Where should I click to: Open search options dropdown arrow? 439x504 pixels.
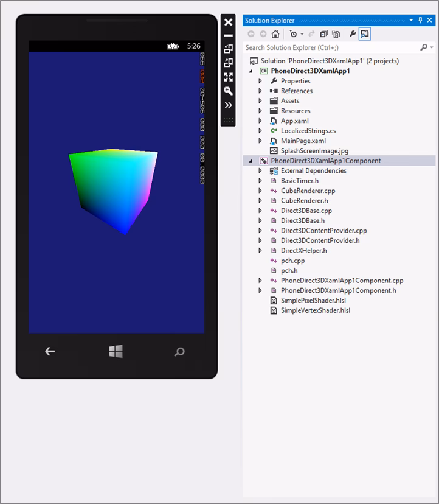[x=432, y=47]
